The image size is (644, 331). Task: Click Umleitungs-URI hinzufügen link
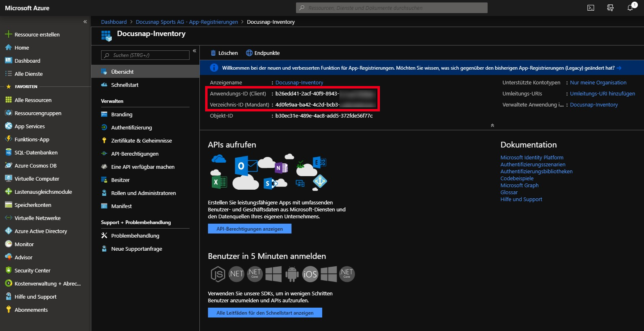[x=603, y=94]
